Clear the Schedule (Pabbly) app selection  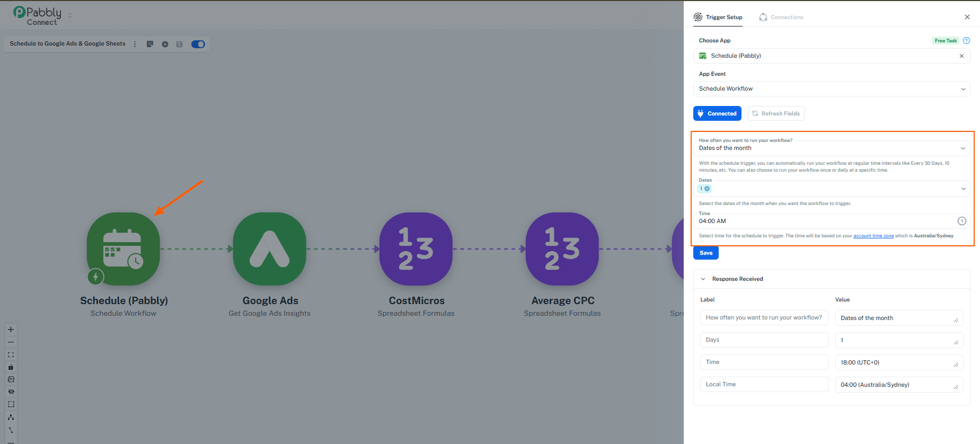tap(961, 56)
